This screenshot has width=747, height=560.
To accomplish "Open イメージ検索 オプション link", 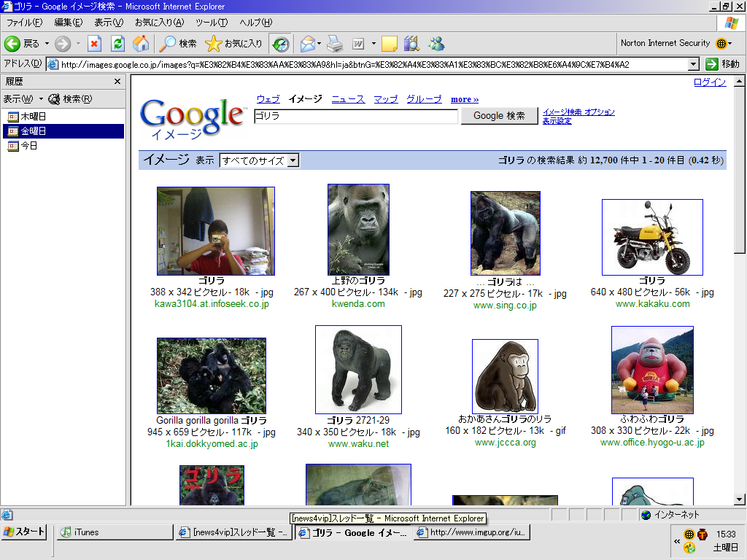I will coord(578,112).
